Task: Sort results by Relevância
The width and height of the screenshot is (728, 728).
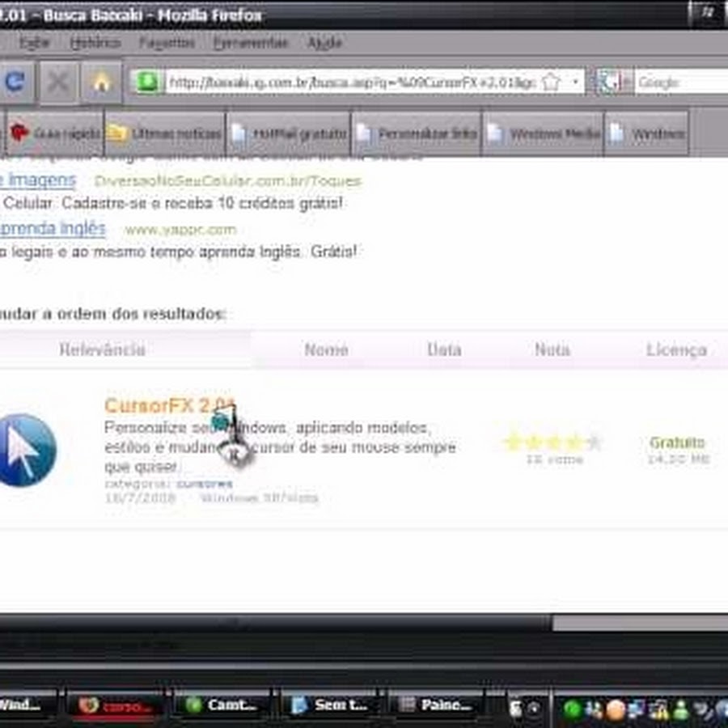Action: (x=102, y=349)
